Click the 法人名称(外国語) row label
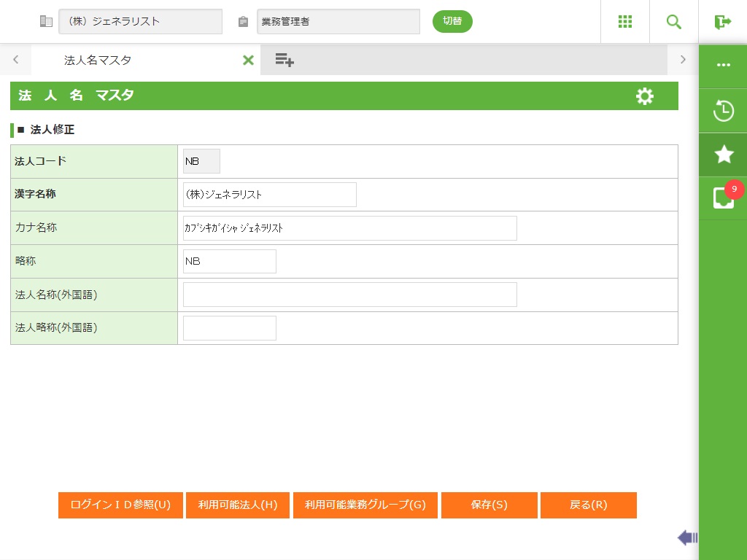 click(x=55, y=295)
